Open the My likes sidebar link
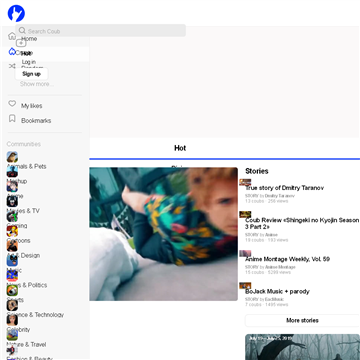The image size is (360, 360). click(32, 106)
